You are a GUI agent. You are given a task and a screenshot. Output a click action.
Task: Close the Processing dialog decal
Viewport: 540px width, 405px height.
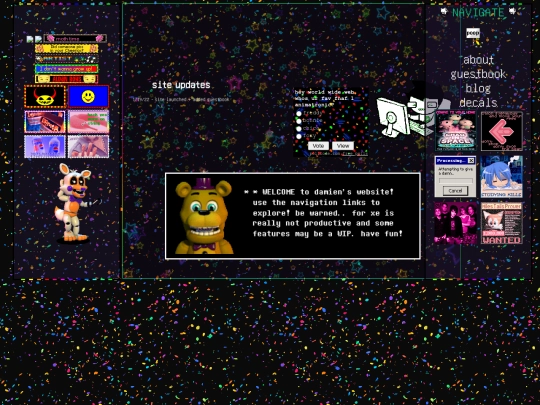pos(471,160)
